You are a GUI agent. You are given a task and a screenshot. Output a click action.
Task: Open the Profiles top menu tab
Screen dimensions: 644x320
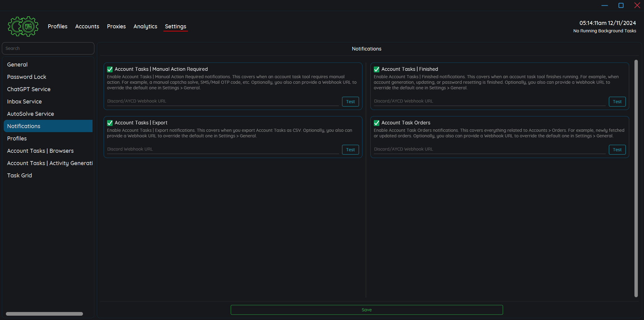click(x=57, y=26)
